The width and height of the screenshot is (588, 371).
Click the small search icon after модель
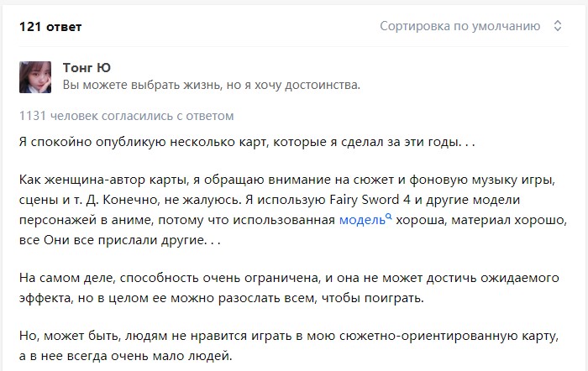click(x=388, y=217)
